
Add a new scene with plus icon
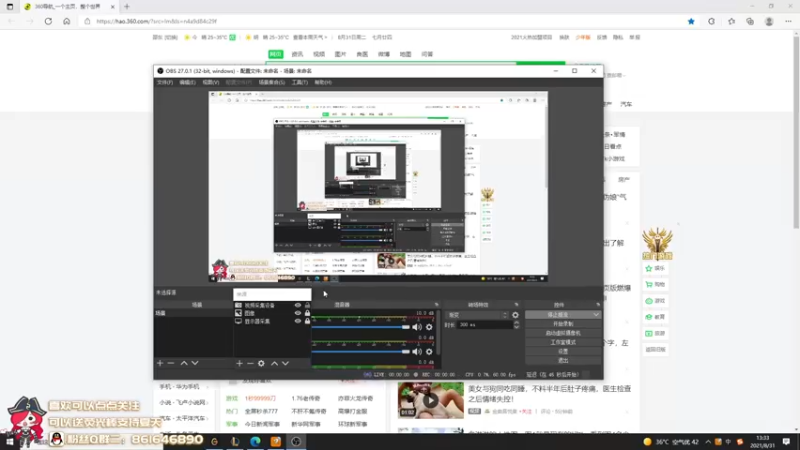click(160, 363)
